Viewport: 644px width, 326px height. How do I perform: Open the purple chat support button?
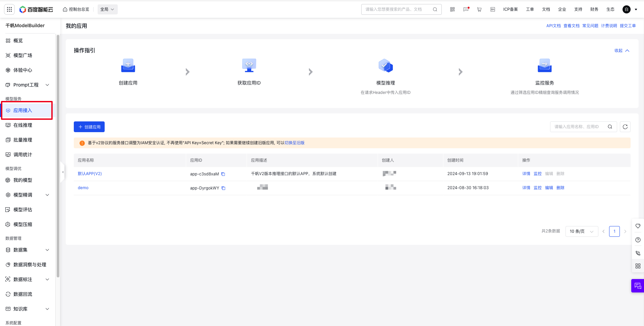638,286
